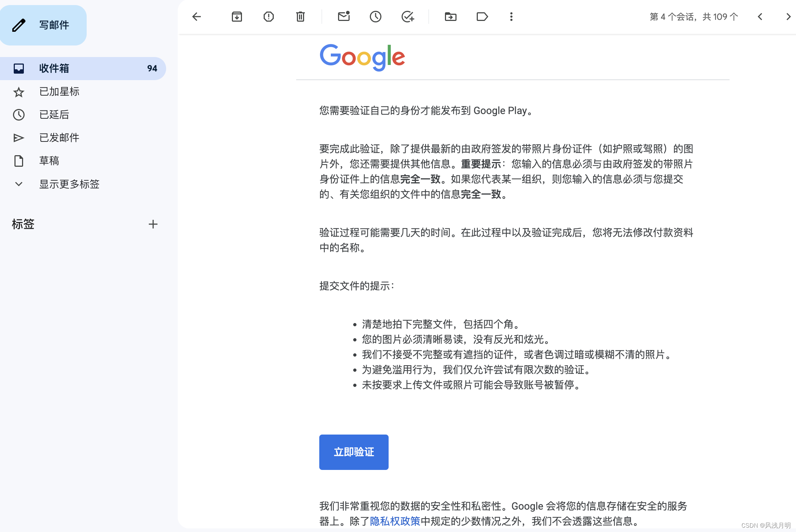This screenshot has width=796, height=532.
Task: Expand 显示更多标签 in sidebar
Action: coord(69,184)
